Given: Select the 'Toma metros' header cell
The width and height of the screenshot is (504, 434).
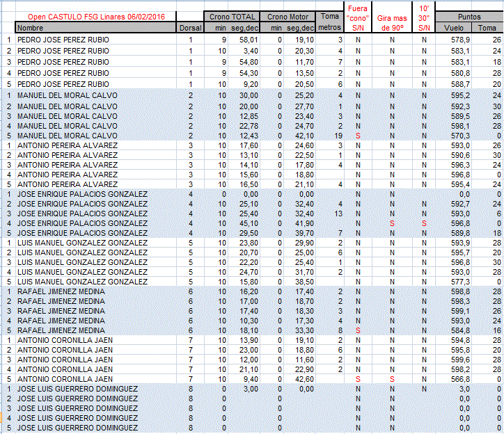Looking at the screenshot, I should [x=330, y=22].
